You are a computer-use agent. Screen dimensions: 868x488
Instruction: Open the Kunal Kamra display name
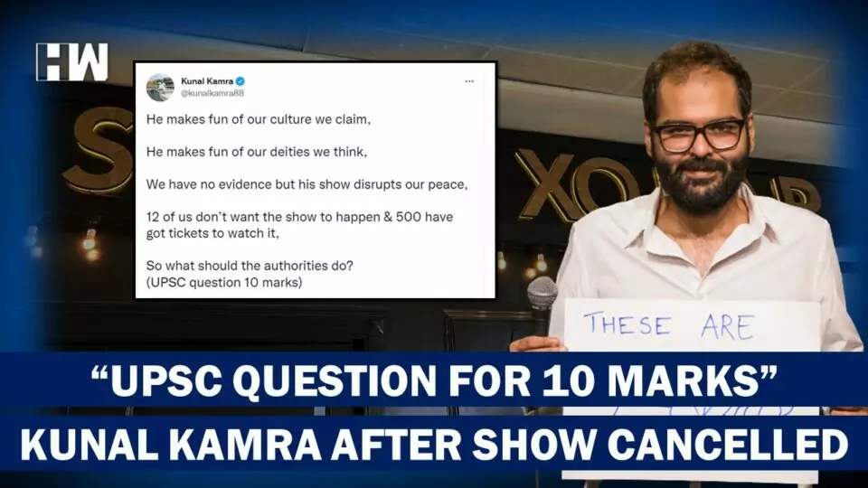tap(207, 80)
